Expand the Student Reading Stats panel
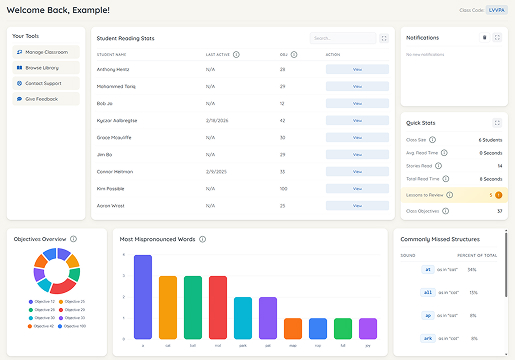Screen dimensions: 515x360 (x=384, y=38)
